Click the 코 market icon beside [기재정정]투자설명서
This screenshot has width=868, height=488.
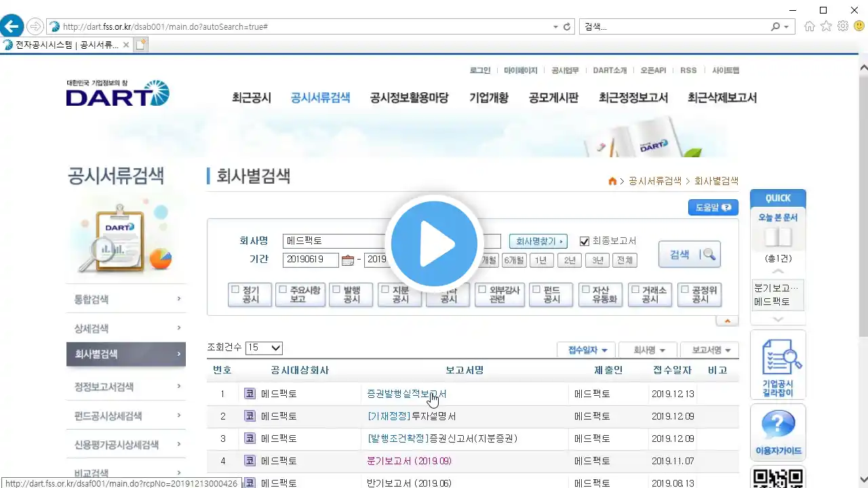coord(250,415)
